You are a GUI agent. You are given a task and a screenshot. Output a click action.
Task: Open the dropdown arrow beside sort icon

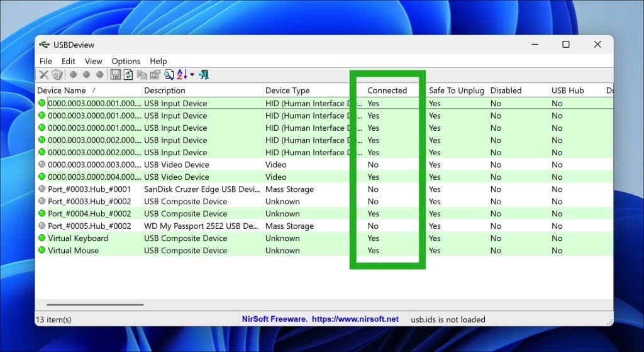(x=192, y=75)
